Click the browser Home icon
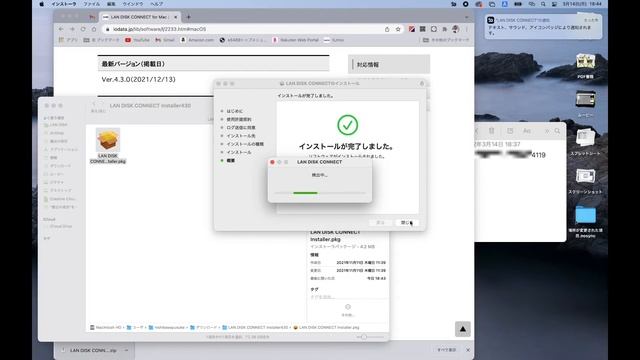The height and width of the screenshot is (360, 640). [94, 29]
